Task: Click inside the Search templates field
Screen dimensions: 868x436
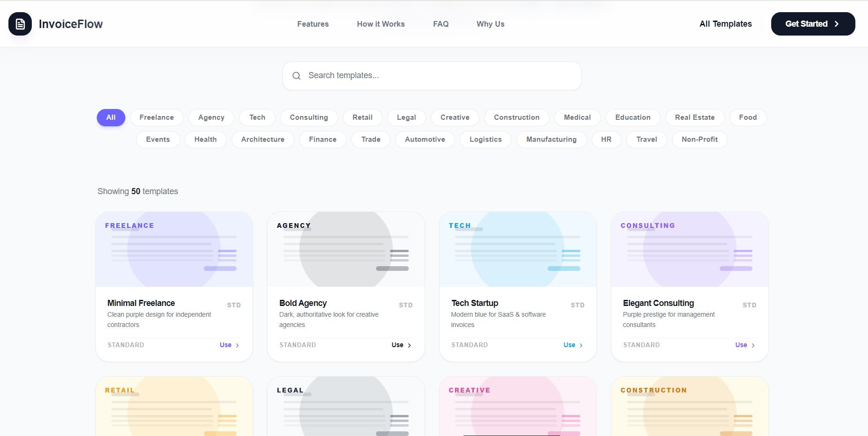Action: (x=431, y=75)
